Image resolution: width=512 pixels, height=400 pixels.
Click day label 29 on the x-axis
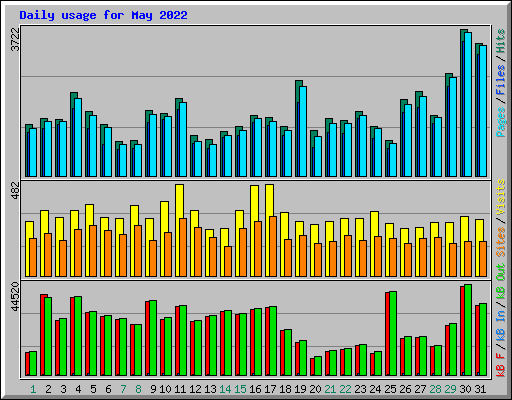coord(450,389)
